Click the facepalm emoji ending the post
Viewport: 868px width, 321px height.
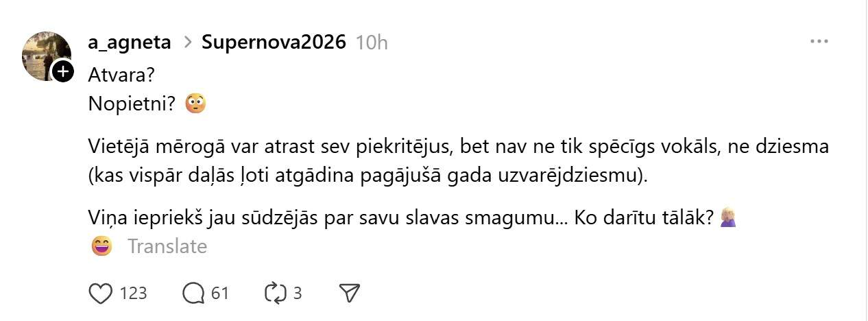[x=727, y=218]
